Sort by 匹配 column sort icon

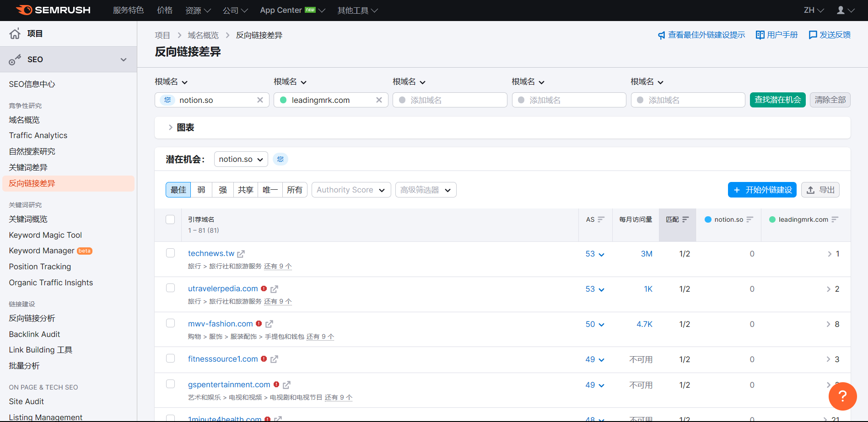(685, 219)
